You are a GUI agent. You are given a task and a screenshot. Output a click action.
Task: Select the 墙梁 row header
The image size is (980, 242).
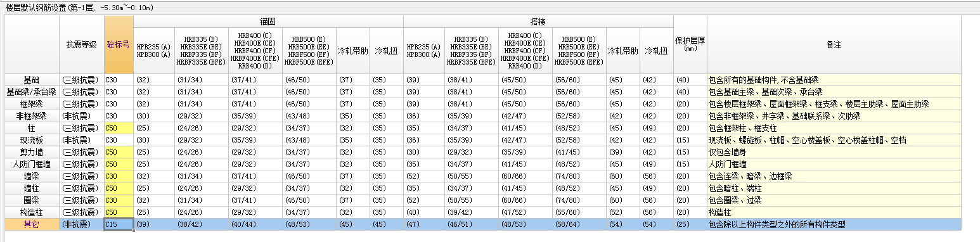pos(32,176)
